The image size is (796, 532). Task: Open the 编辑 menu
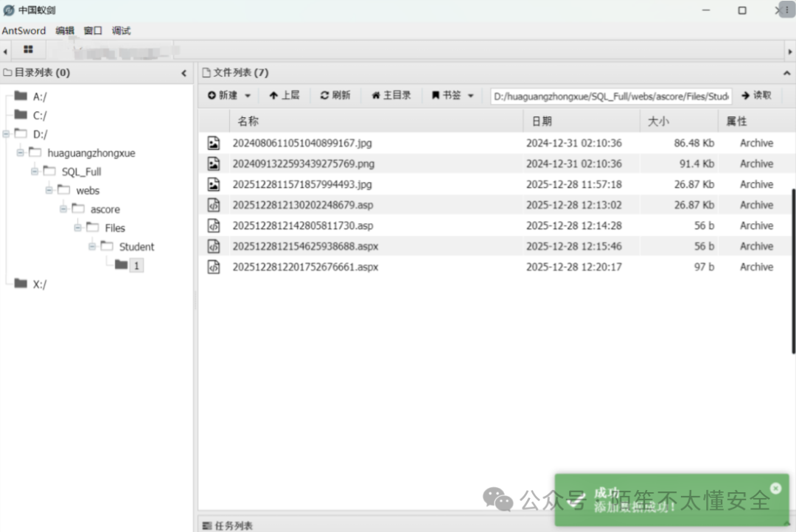point(63,30)
